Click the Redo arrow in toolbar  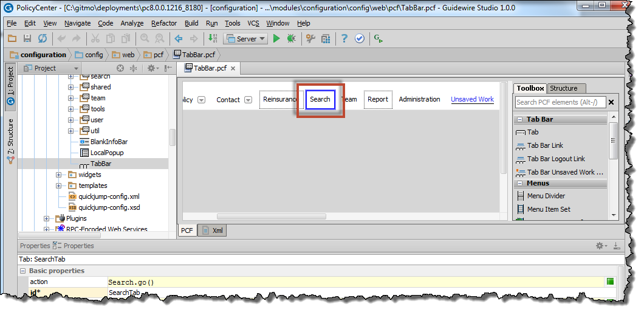(x=77, y=39)
